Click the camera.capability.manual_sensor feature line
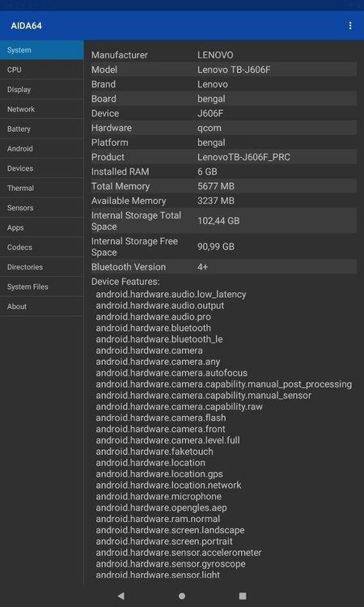This screenshot has height=607, width=364. pos(204,395)
